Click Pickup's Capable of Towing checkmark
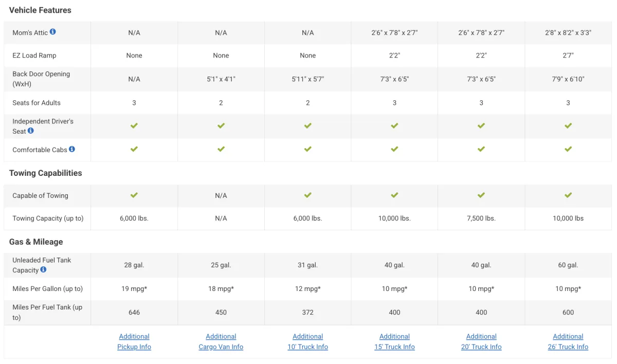Screen dimensions: 617x364 134,195
